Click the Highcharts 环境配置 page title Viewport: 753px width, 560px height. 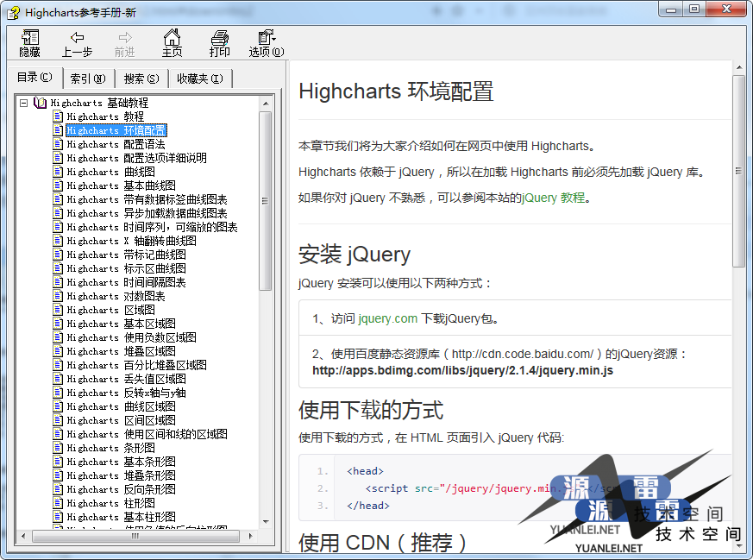pos(396,91)
